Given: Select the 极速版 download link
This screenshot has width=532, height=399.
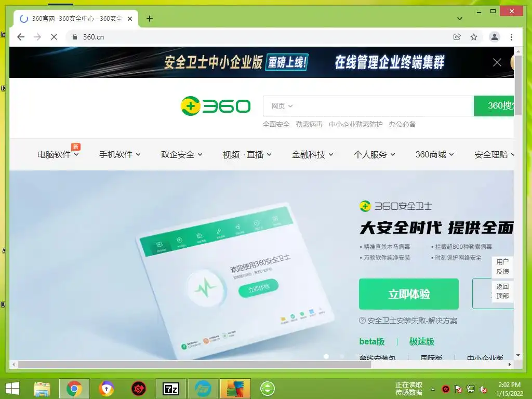Looking at the screenshot, I should click(x=422, y=341).
